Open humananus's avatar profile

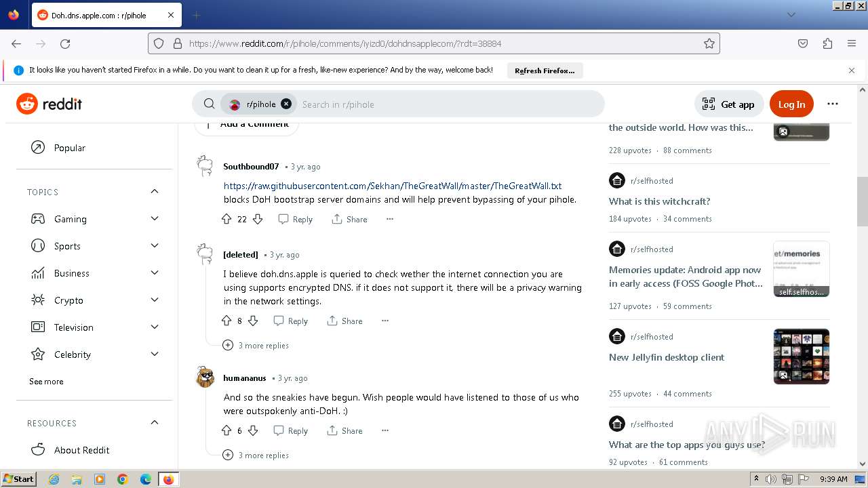pyautogui.click(x=205, y=378)
